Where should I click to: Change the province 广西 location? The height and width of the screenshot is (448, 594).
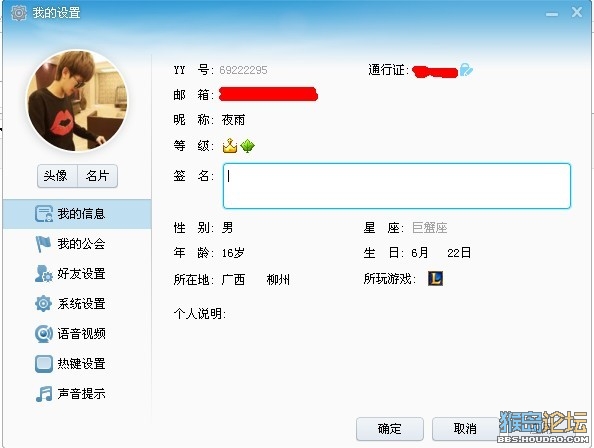[233, 280]
